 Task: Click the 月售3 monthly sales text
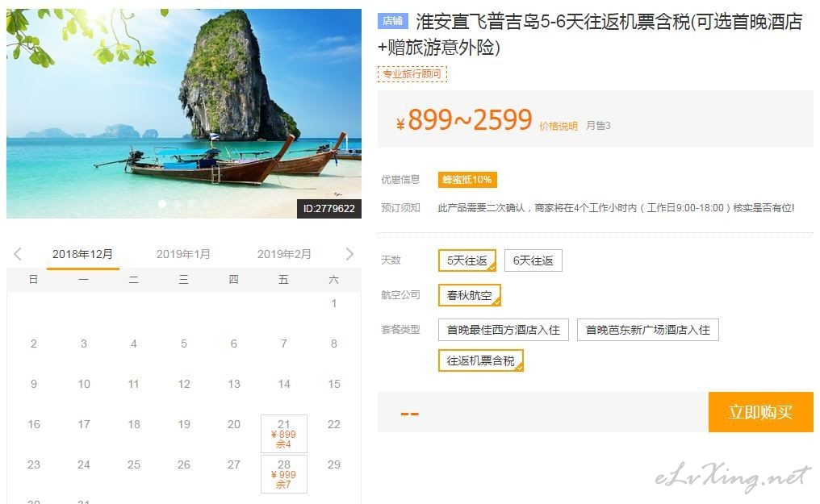click(598, 125)
